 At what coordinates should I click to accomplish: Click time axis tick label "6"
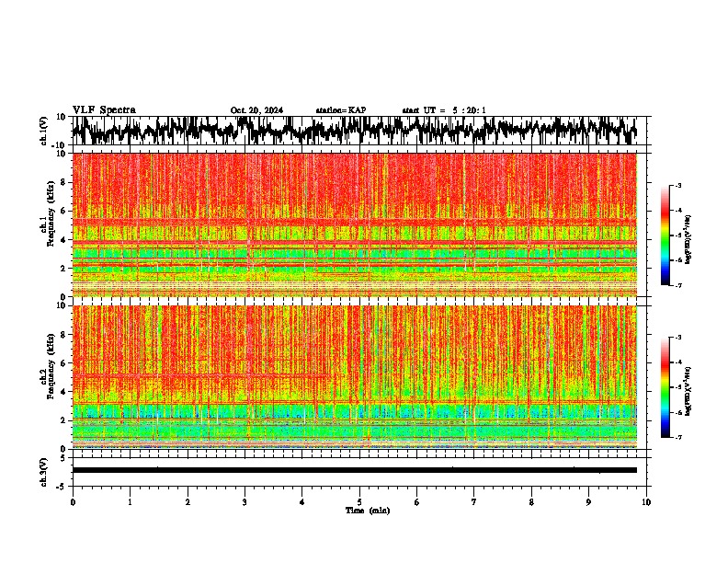(x=417, y=502)
